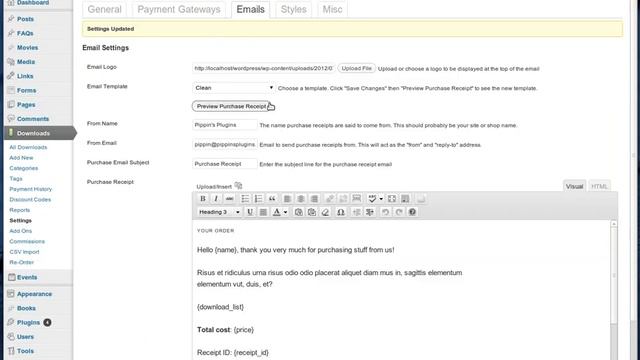
Task: Justify text with align full
Action: point(263,212)
